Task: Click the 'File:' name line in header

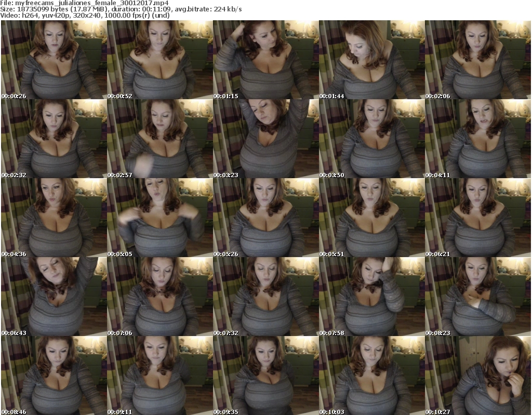Action: [x=84, y=3]
